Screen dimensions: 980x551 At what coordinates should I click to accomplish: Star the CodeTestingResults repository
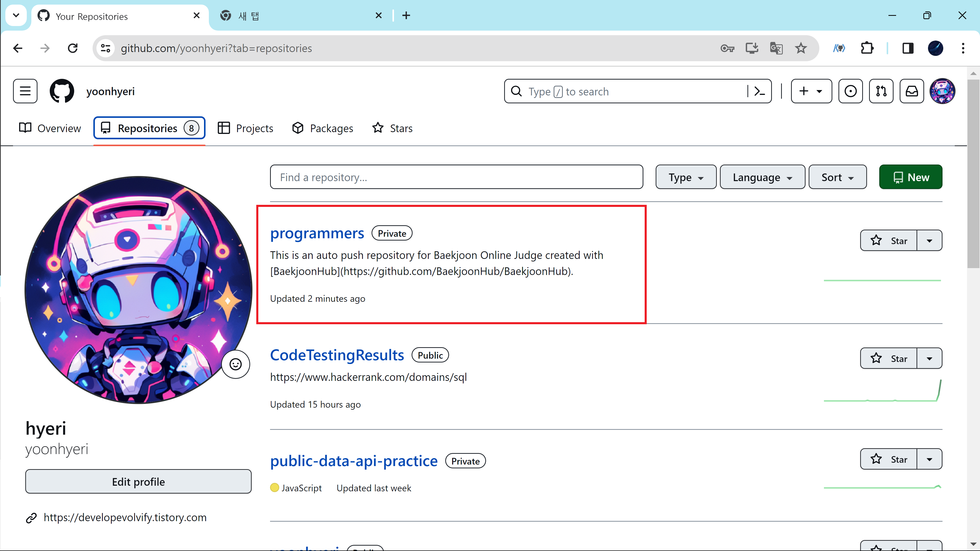(889, 358)
